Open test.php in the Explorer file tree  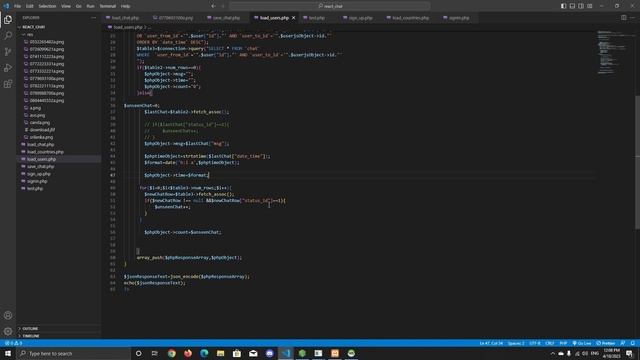tap(59, 189)
